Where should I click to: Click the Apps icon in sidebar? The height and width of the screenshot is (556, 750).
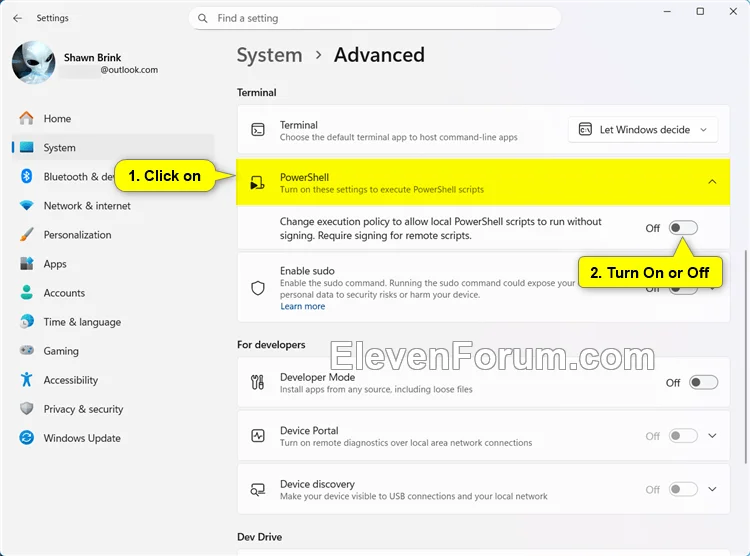click(x=27, y=264)
